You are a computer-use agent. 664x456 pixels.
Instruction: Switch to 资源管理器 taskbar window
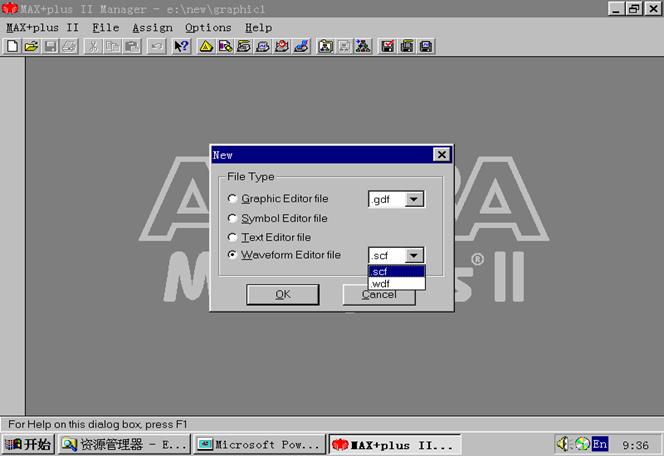(x=124, y=444)
